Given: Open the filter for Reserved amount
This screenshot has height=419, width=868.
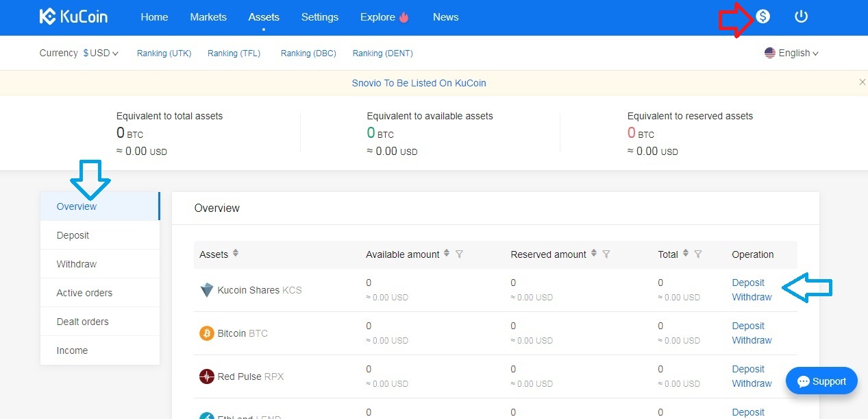Looking at the screenshot, I should pos(606,254).
